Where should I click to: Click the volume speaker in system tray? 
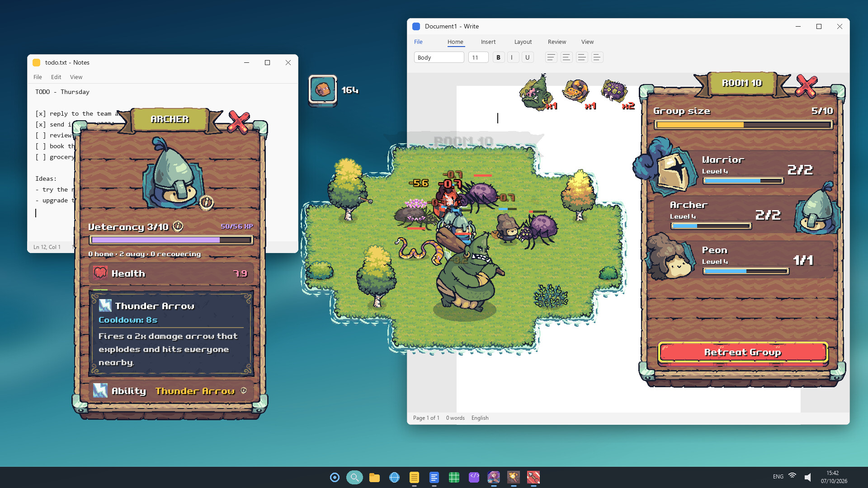point(808,477)
